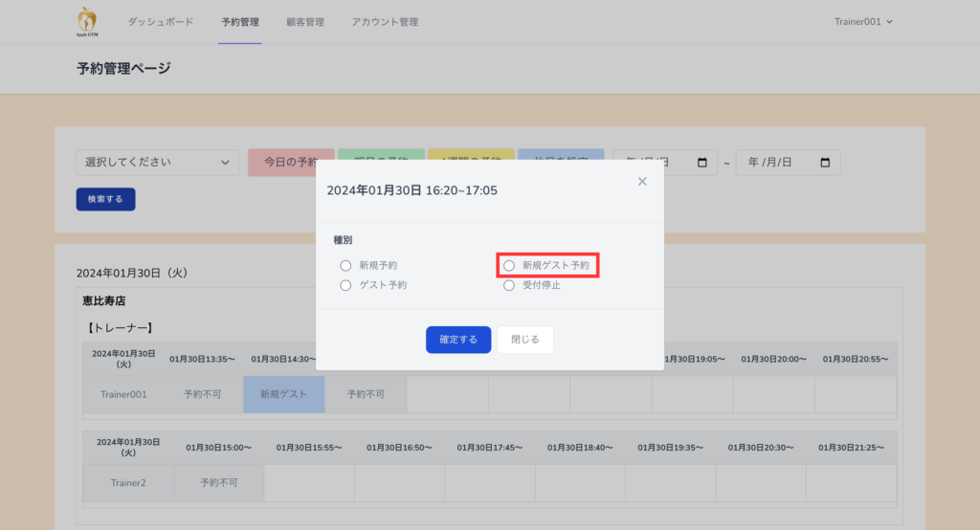Select the 新規予約 radio button
Screen dimensions: 980x530
pyautogui.click(x=345, y=265)
